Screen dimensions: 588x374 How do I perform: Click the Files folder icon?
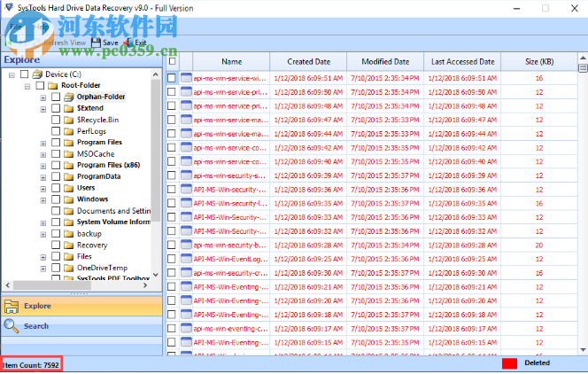(x=68, y=257)
